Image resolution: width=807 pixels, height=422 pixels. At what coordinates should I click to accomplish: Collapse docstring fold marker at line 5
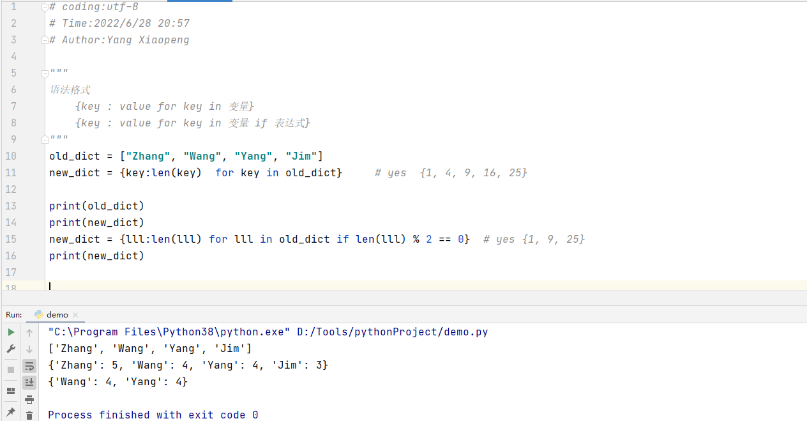coord(45,74)
